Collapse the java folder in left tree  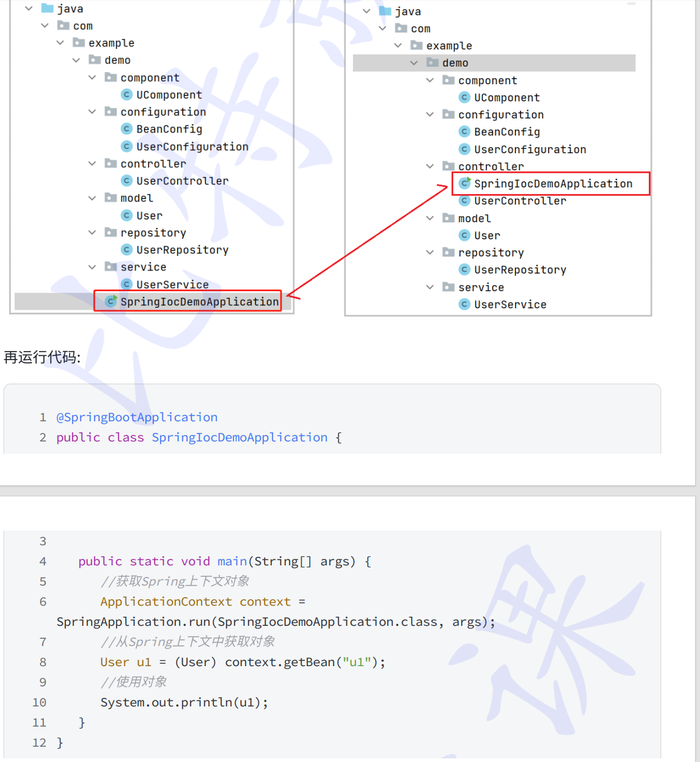pyautogui.click(x=29, y=9)
